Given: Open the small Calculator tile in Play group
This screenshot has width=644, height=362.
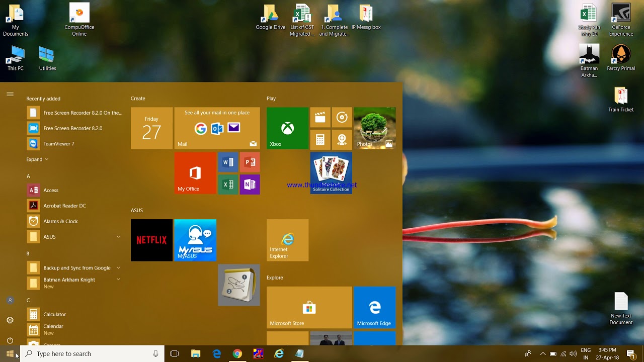Looking at the screenshot, I should point(320,139).
